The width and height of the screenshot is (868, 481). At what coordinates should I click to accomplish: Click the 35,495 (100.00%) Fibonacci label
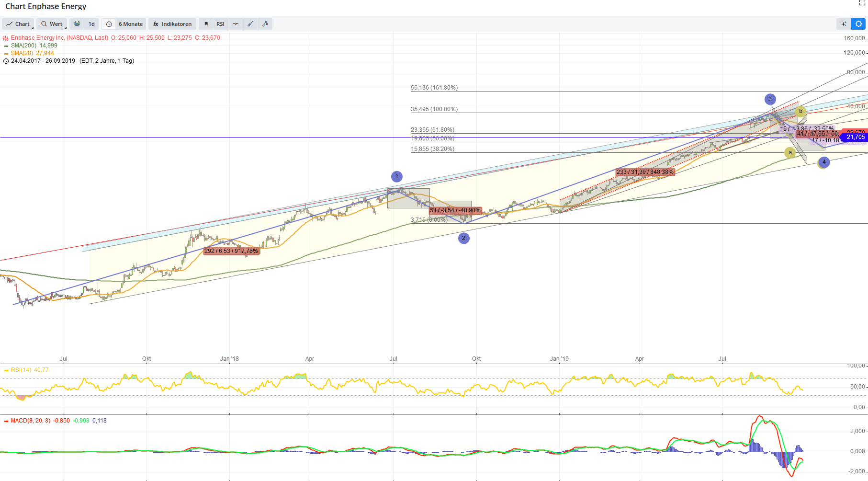[434, 109]
